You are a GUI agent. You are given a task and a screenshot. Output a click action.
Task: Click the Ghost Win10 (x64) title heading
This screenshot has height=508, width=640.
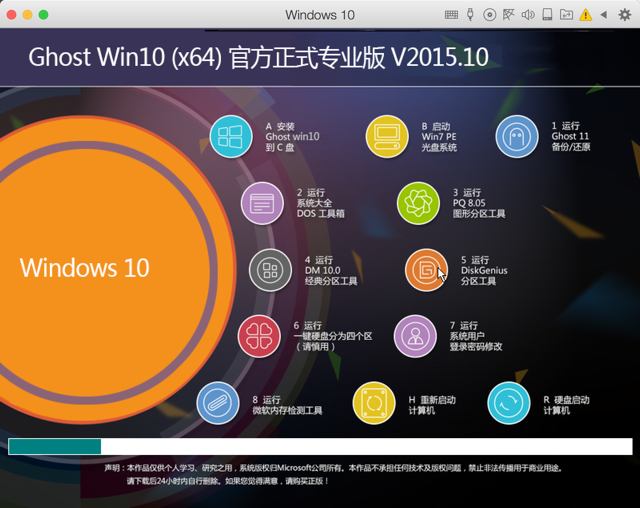tap(258, 57)
